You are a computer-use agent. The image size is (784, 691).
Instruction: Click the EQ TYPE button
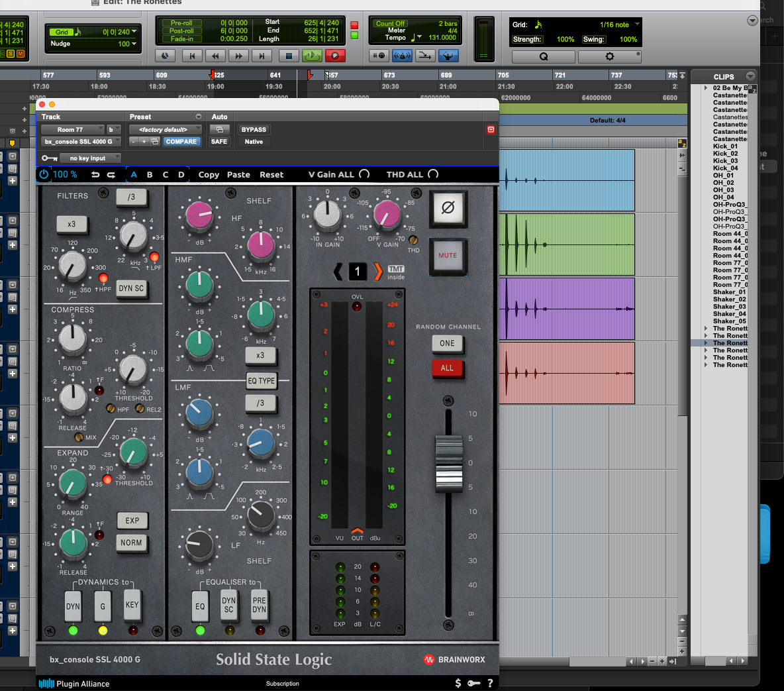261,381
